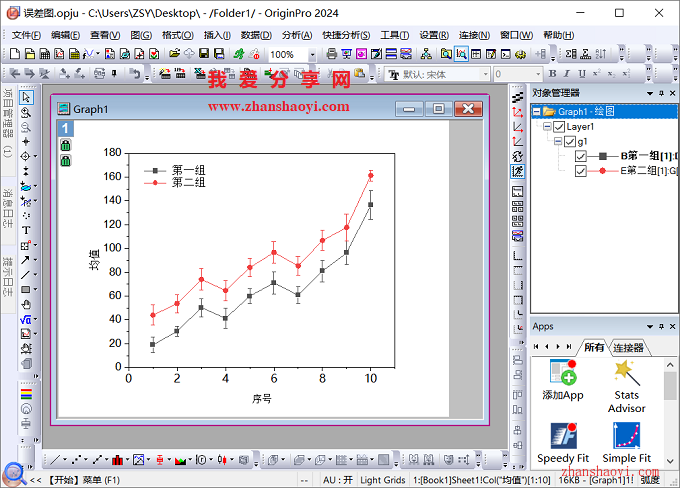
Task: Switch to the 所有 tab in Apps
Action: pos(594,347)
